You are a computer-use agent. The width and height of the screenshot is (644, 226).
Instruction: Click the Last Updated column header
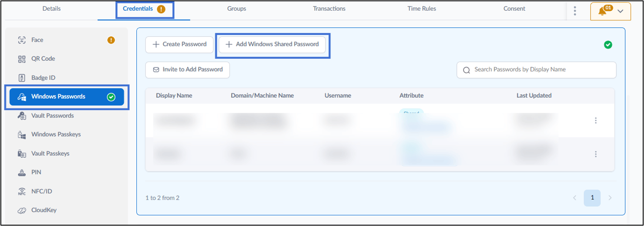(x=534, y=96)
